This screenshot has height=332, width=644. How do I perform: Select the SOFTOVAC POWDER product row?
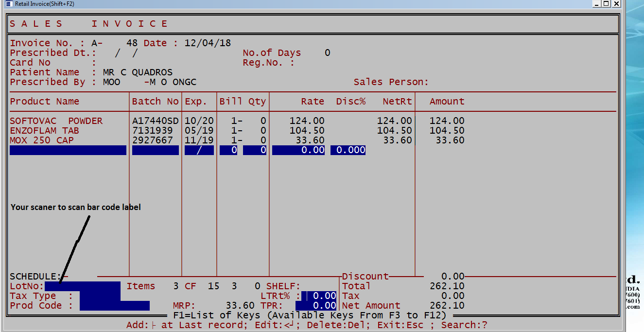point(56,121)
